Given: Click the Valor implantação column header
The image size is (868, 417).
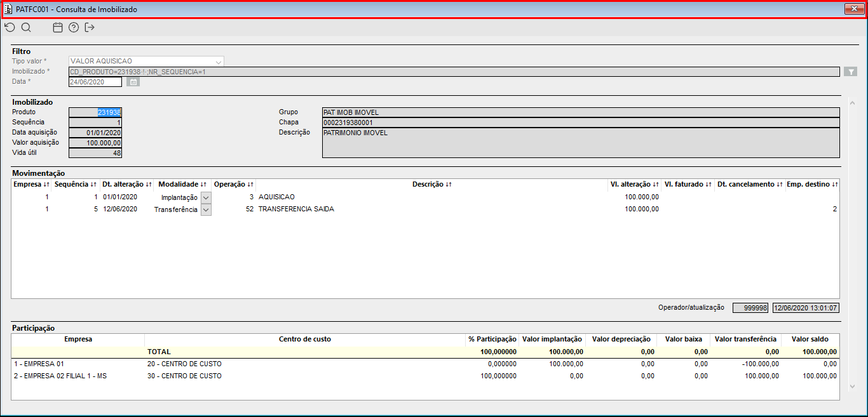Looking at the screenshot, I should pos(552,340).
